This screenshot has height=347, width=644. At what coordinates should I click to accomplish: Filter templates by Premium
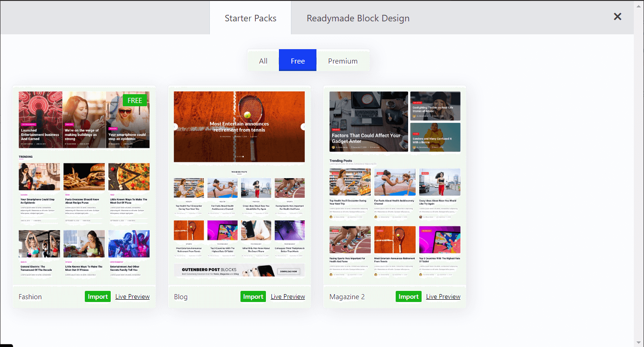coord(342,61)
